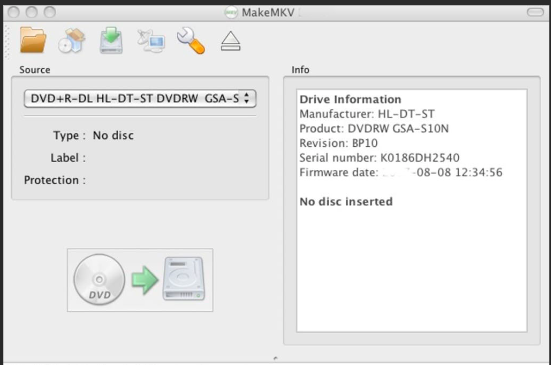This screenshot has height=365, width=551.
Task: Click the 'Protection :' field label
Action: coord(55,180)
